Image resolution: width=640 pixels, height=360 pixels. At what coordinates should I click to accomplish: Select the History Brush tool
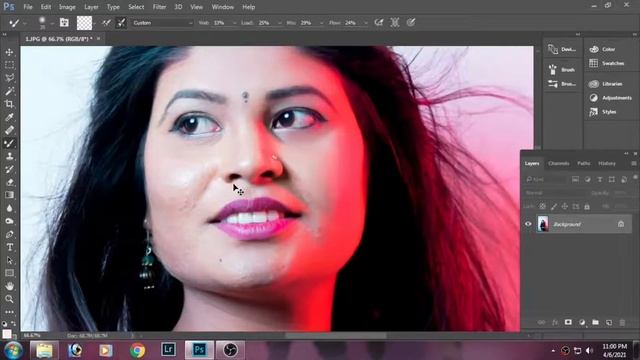tap(9, 169)
